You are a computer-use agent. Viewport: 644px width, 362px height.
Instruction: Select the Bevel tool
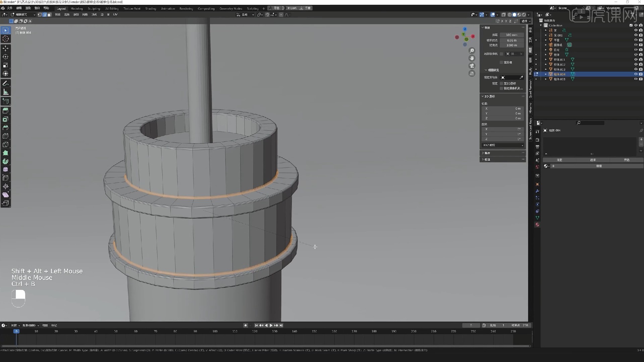click(x=5, y=128)
